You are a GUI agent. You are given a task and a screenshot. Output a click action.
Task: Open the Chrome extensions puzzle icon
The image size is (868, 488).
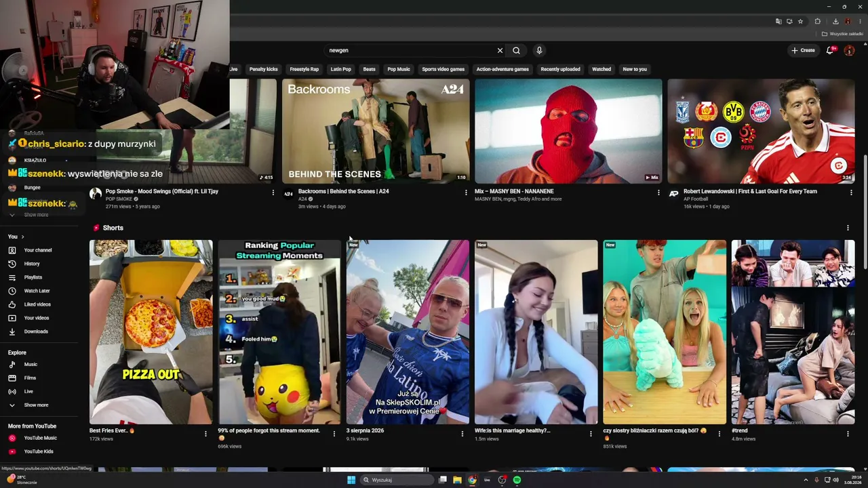point(817,21)
